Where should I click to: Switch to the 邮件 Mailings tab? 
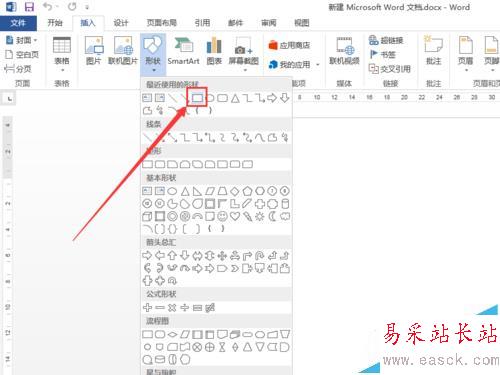tap(235, 23)
